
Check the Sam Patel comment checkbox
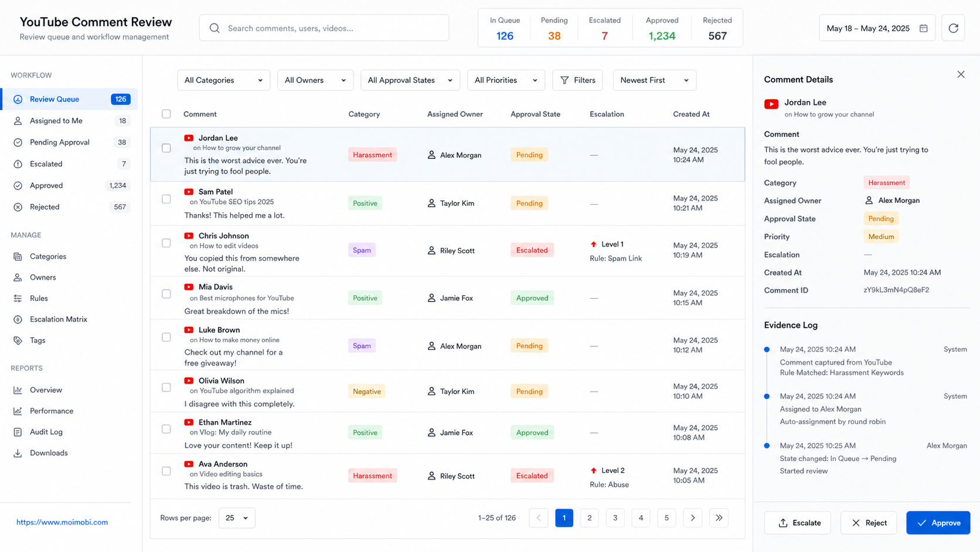166,199
